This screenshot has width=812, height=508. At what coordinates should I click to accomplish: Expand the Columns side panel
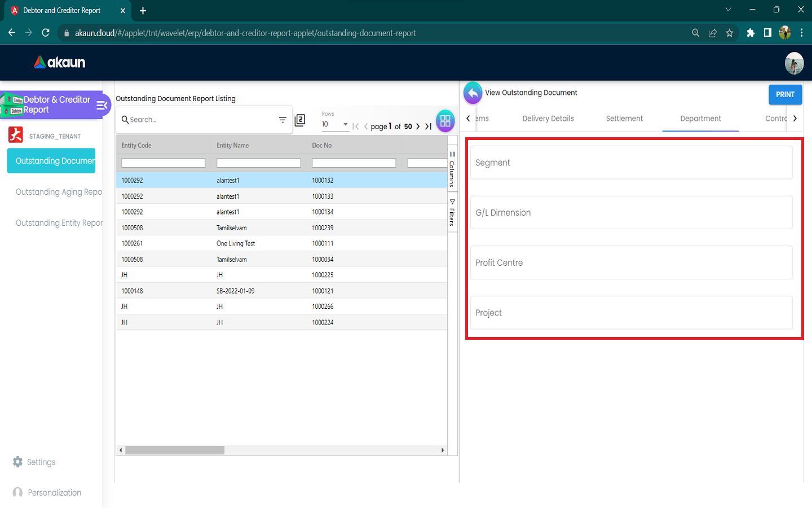(452, 169)
